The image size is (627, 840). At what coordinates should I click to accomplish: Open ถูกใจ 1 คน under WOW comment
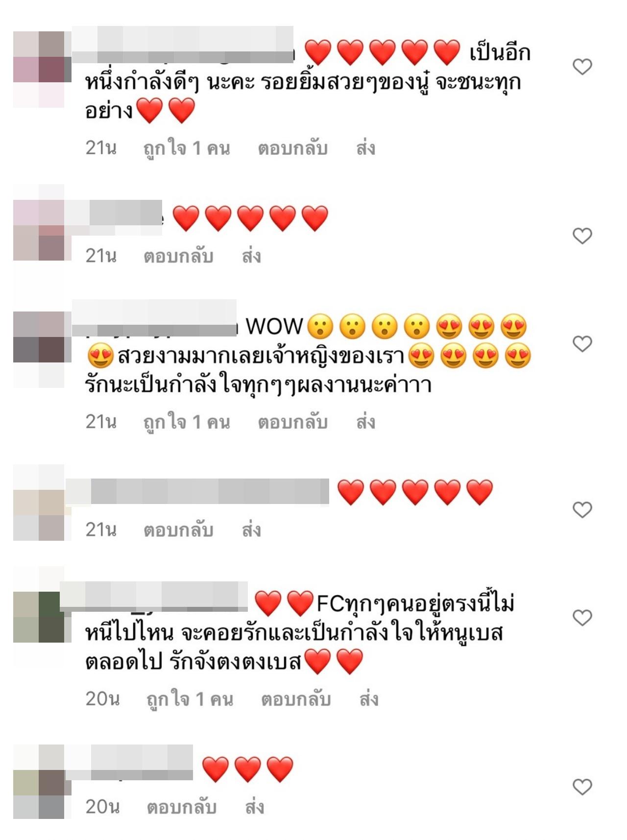(187, 423)
